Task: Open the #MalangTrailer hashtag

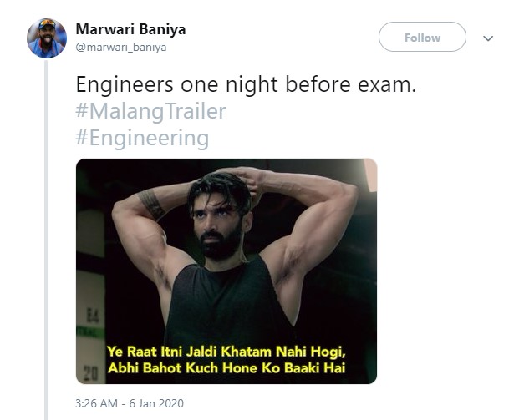Action: (150, 111)
